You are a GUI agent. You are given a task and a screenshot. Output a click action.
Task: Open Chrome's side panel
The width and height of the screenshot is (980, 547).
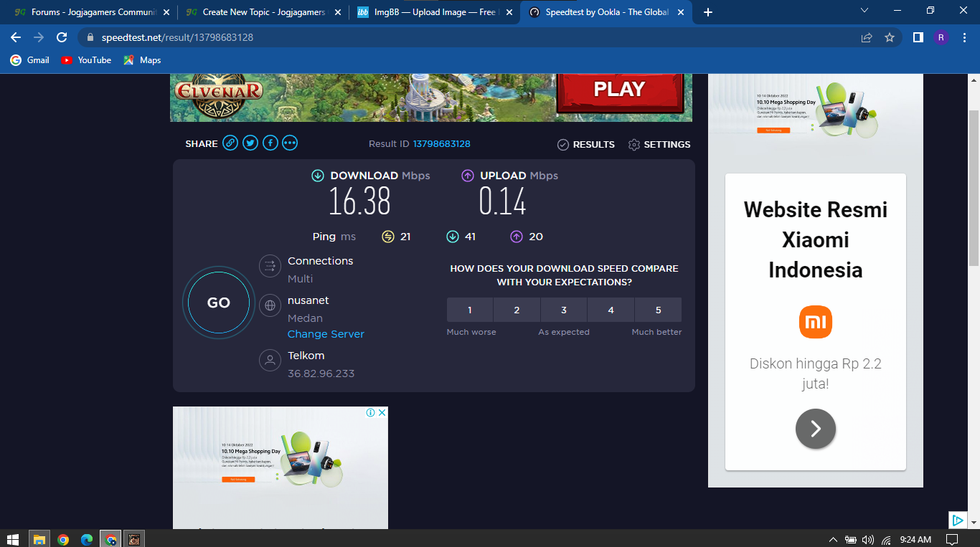[918, 37]
